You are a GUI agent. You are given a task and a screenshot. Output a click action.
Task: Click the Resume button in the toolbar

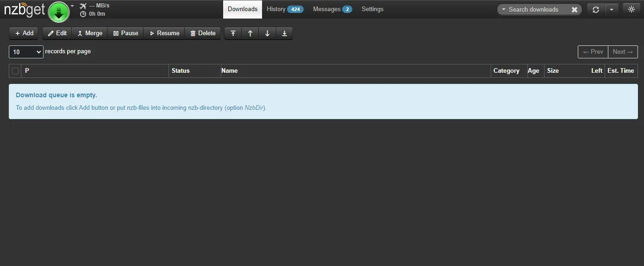tap(164, 33)
